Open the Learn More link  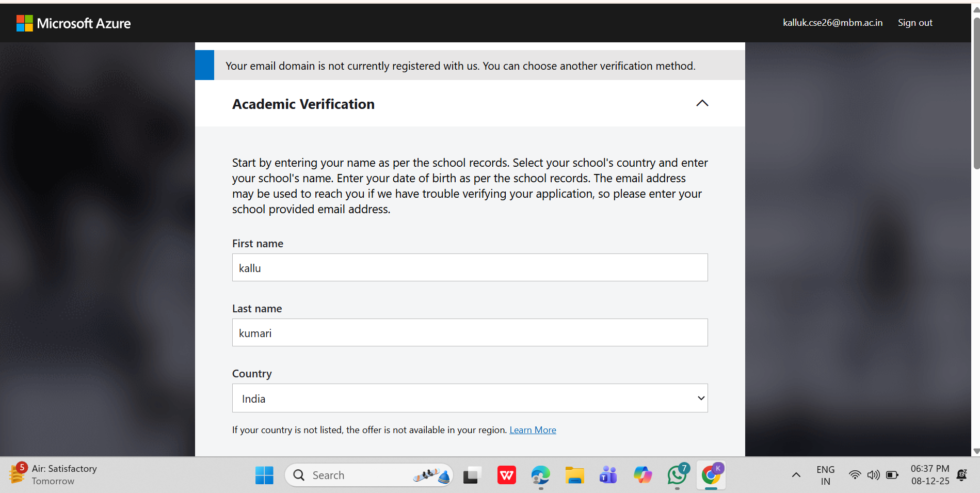pos(533,430)
